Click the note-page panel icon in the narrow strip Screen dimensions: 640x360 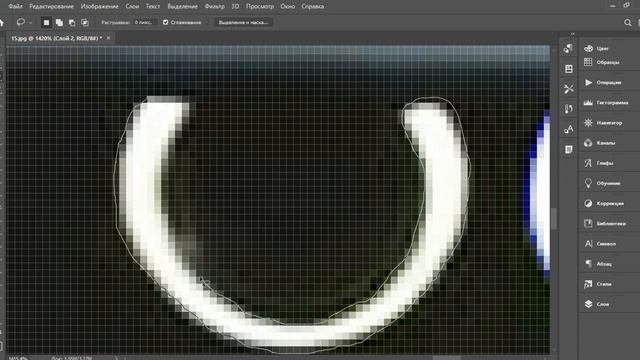coord(569,149)
